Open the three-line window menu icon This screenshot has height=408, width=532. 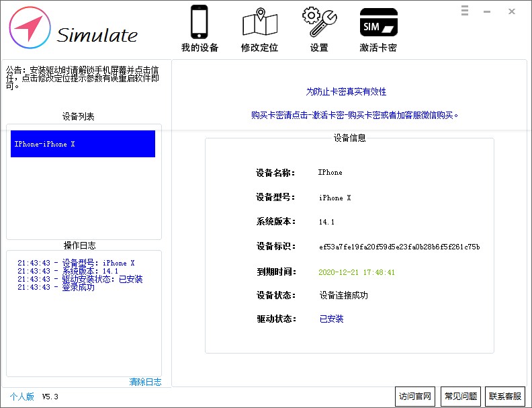coord(465,11)
